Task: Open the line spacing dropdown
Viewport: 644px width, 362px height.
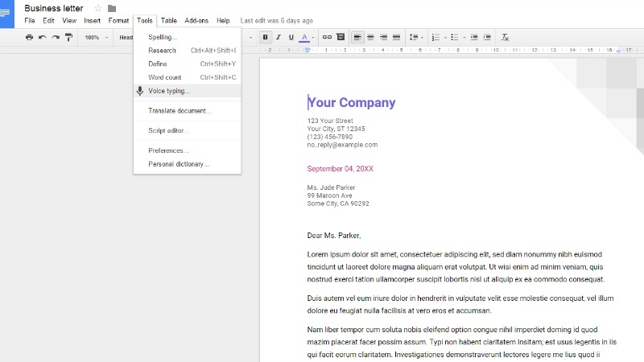Action: coord(415,37)
